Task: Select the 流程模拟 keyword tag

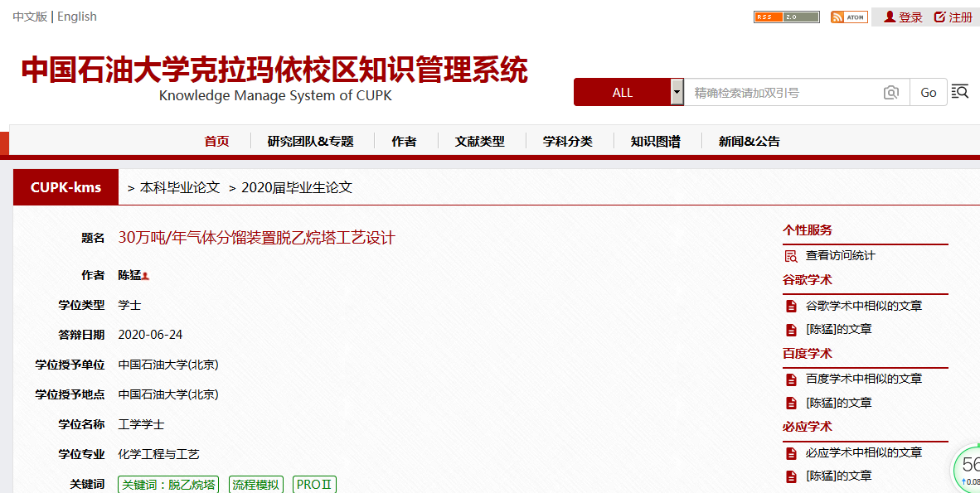Action: 255,485
